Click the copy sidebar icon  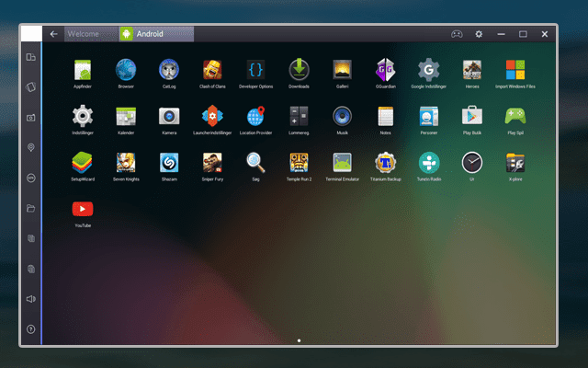click(x=30, y=238)
